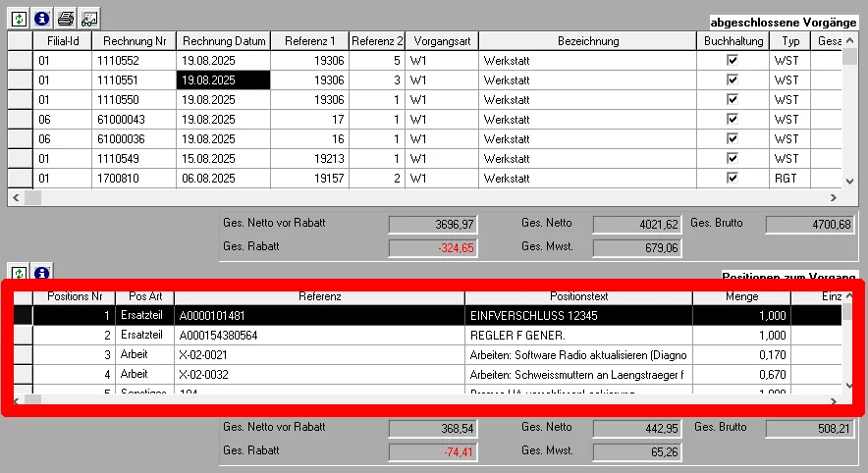Toggle Buchhaltung checkbox for invoice 1700810

(732, 178)
